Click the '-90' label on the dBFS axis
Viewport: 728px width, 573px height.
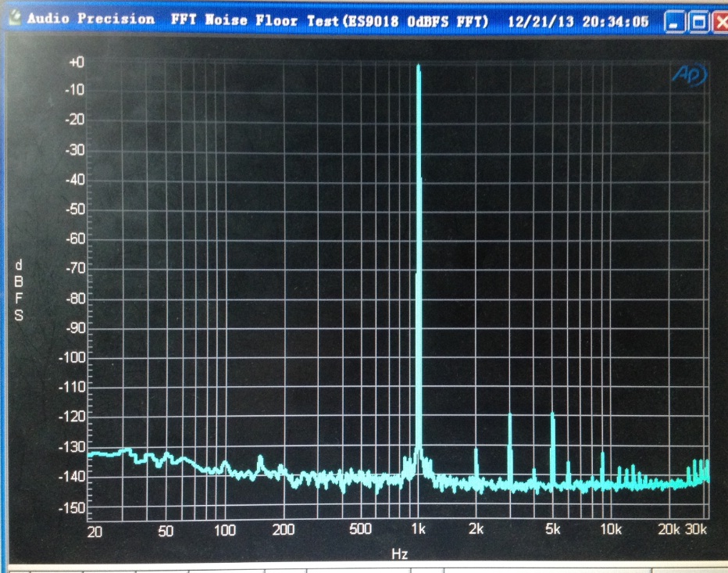(75, 328)
